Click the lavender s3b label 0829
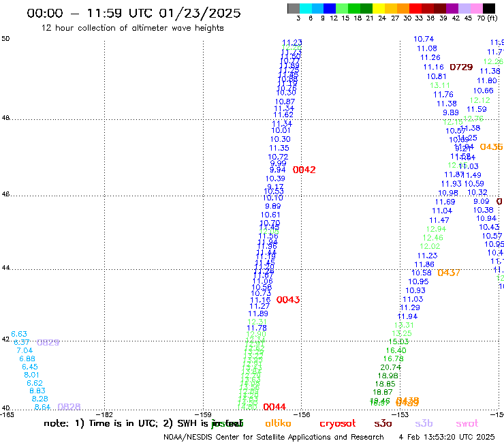 pos(48,343)
